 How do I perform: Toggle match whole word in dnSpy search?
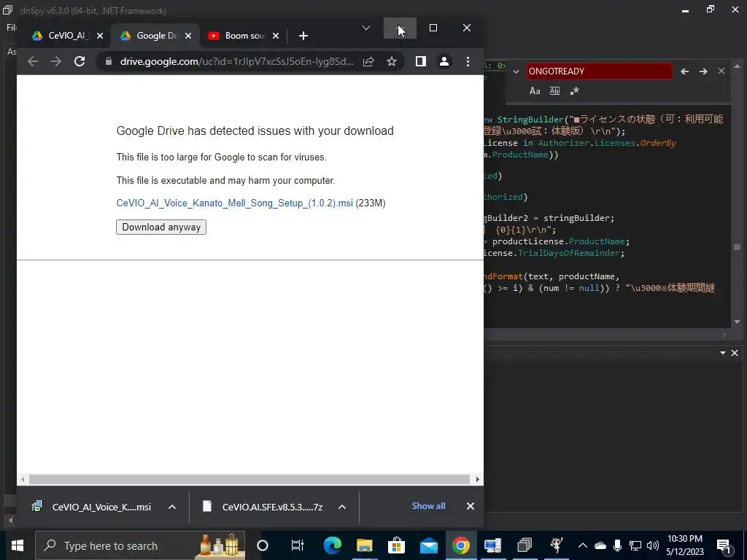click(554, 91)
